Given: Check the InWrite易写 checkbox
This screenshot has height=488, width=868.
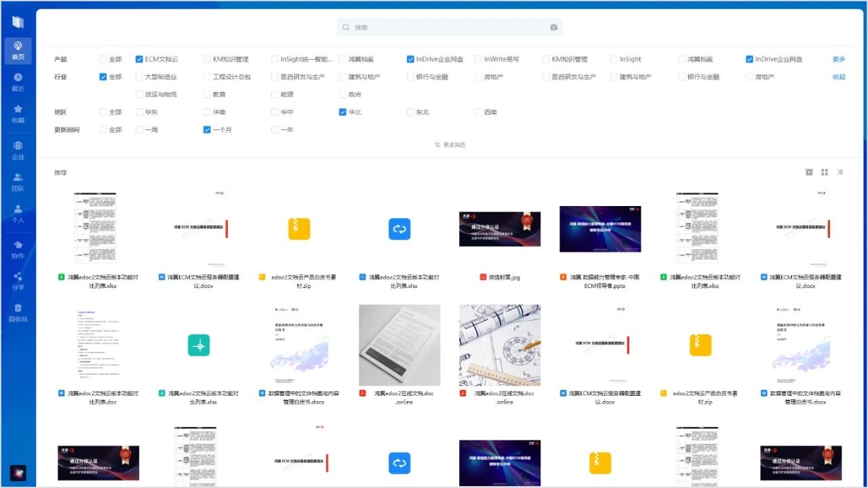Looking at the screenshot, I should click(x=478, y=59).
